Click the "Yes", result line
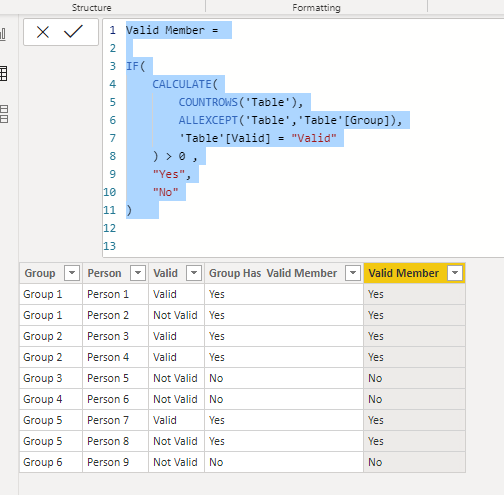This screenshot has height=495, width=504. tap(172, 174)
